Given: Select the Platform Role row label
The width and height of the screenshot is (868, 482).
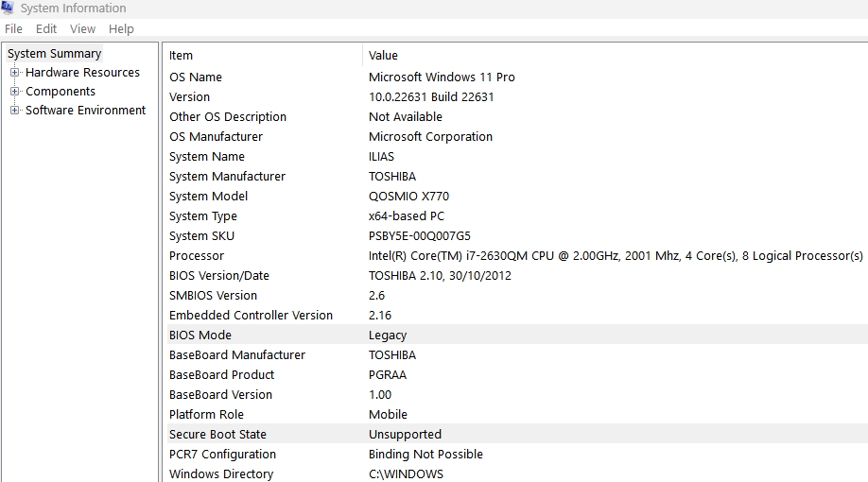Looking at the screenshot, I should pos(206,415).
